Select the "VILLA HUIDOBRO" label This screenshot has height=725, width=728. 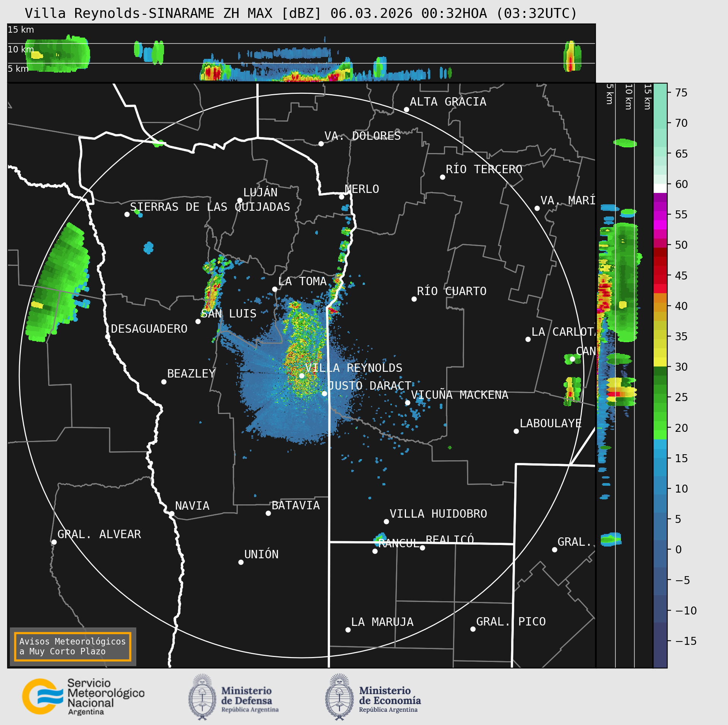[438, 514]
